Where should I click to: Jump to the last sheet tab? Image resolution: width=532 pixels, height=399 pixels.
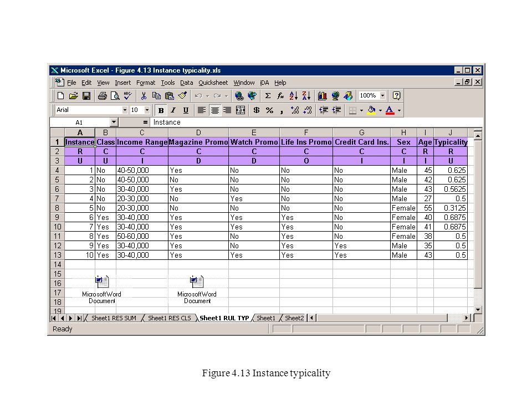[x=79, y=318]
